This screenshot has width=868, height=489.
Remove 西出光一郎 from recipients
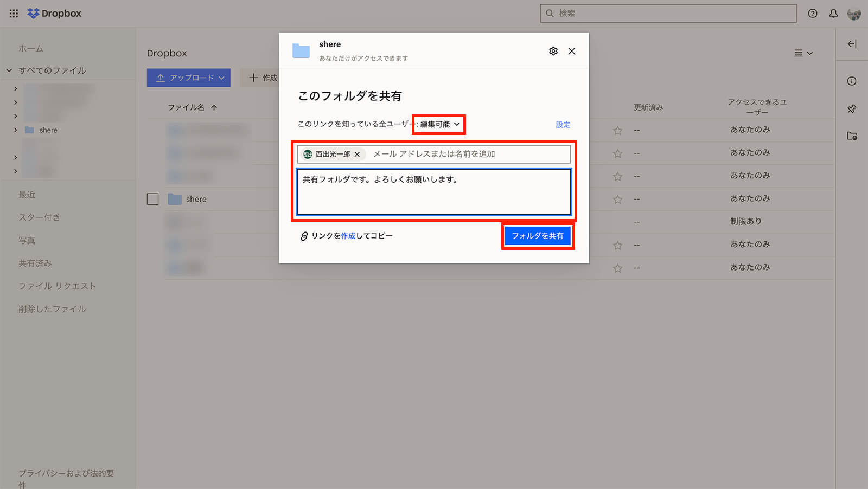(357, 155)
